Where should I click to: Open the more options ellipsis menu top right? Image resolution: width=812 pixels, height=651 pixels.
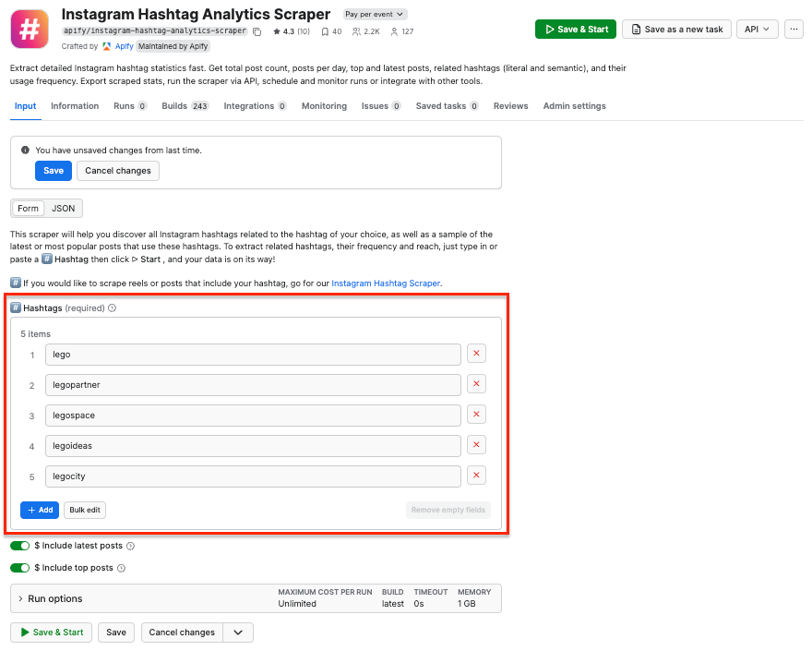click(793, 29)
